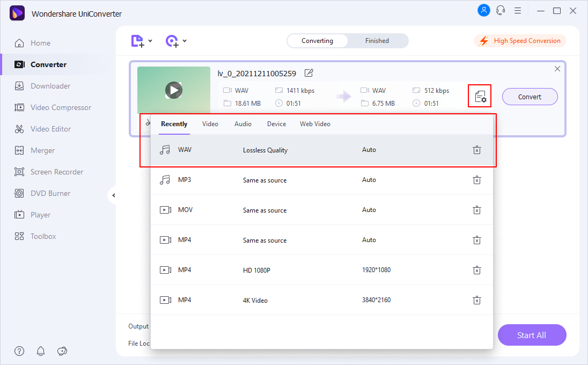Screen dimensions: 588x365
Task: Click the 512 kbps output bitrate
Action: coord(437,91)
